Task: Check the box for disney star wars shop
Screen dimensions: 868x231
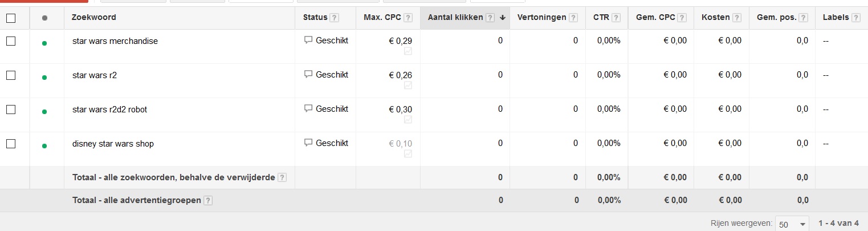Action: click(11, 144)
